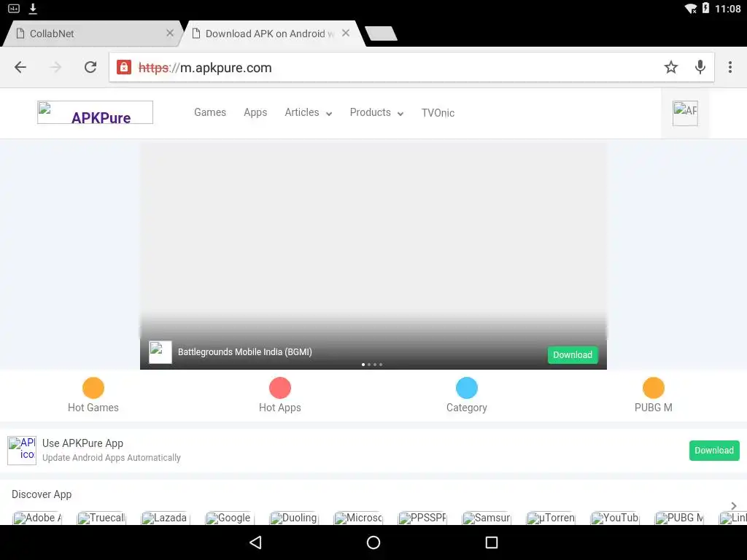The height and width of the screenshot is (560, 747).
Task: Open Truecaller app in Discover App
Action: 101,518
